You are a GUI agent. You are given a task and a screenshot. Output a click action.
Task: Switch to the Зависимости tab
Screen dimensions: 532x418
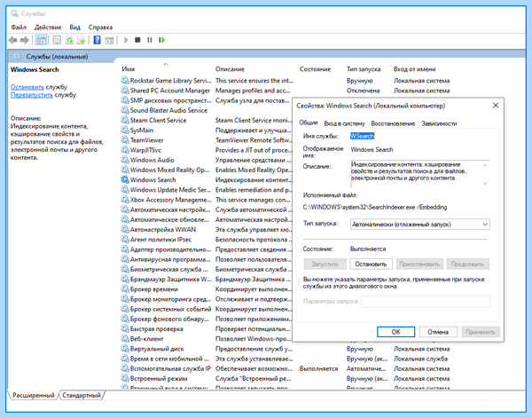point(439,123)
